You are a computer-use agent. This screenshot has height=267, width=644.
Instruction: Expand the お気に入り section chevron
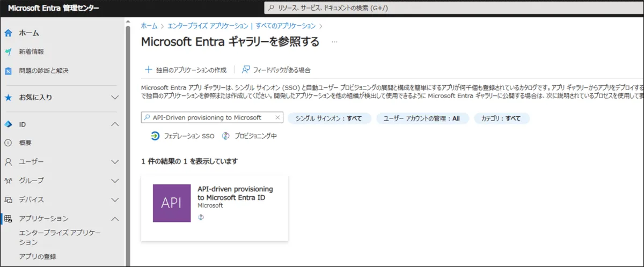(x=115, y=98)
